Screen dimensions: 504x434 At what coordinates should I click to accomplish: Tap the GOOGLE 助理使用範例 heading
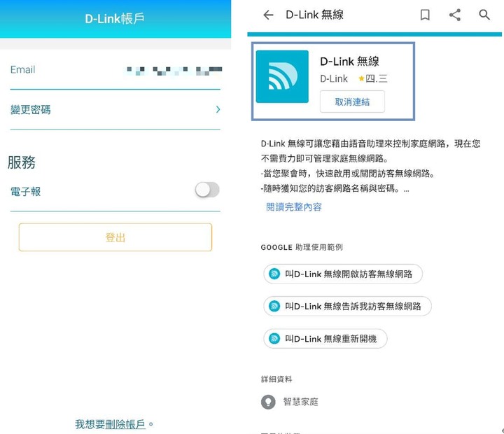point(302,247)
